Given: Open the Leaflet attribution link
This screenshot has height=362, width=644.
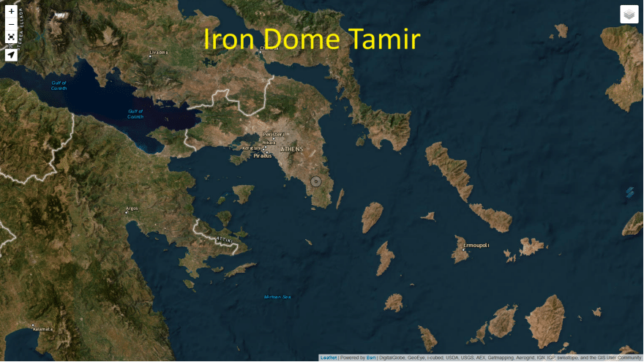Looking at the screenshot, I should [329, 358].
